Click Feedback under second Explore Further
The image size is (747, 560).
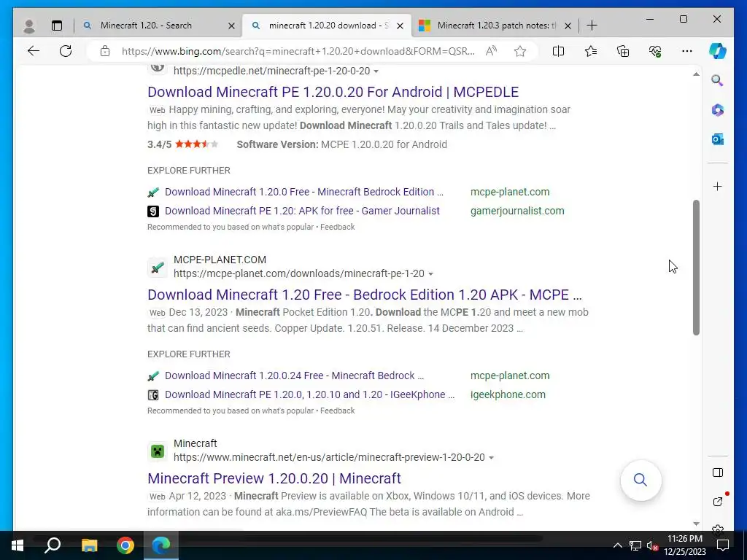tap(337, 411)
